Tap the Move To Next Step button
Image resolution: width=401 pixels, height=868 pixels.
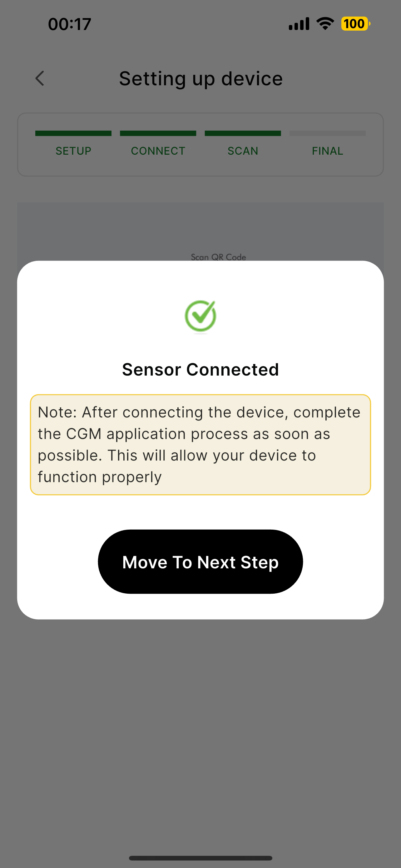tap(200, 562)
